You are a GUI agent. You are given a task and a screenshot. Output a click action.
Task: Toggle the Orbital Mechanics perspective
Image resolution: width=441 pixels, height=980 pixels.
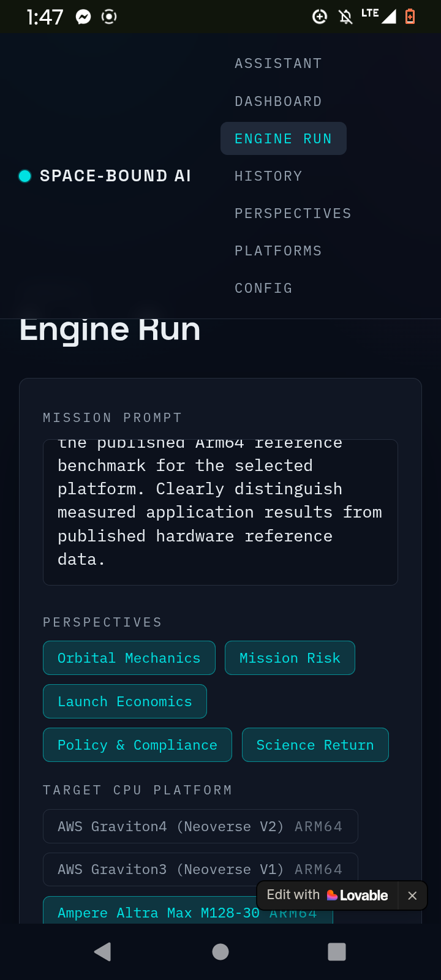pos(129,658)
